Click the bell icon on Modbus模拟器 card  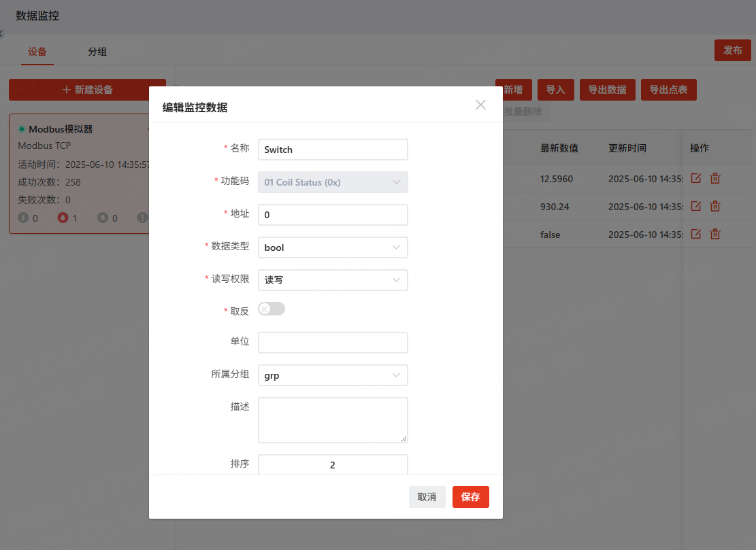click(x=103, y=218)
